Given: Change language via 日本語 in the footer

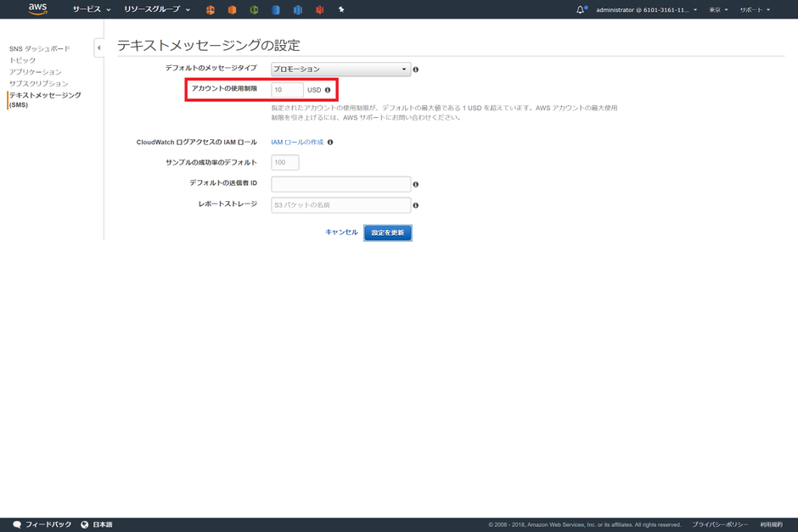Looking at the screenshot, I should click(x=102, y=524).
